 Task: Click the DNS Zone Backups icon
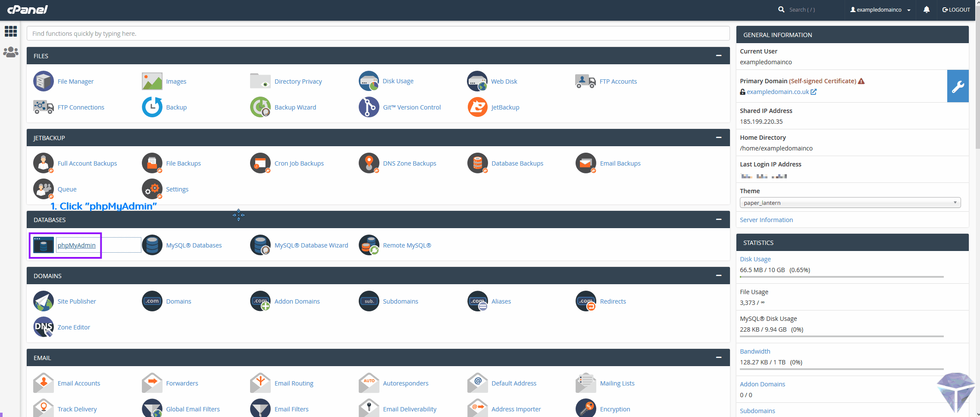[x=369, y=163]
